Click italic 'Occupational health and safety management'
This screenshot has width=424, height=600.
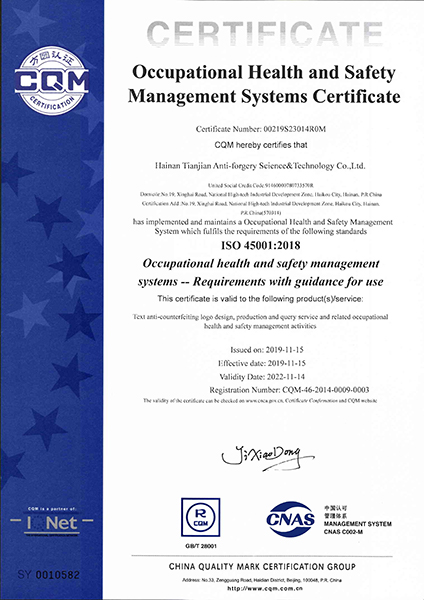tap(261, 264)
